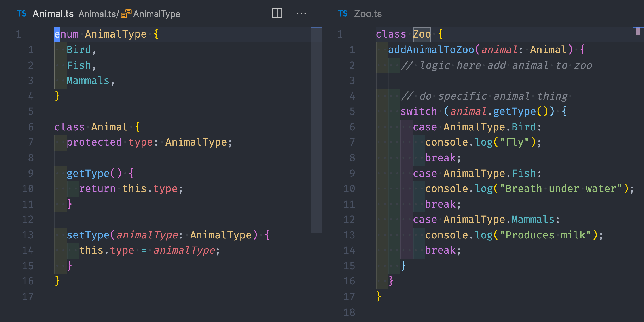Click line number 6 in Animal.ts gutter
The width and height of the screenshot is (644, 322).
(x=31, y=127)
